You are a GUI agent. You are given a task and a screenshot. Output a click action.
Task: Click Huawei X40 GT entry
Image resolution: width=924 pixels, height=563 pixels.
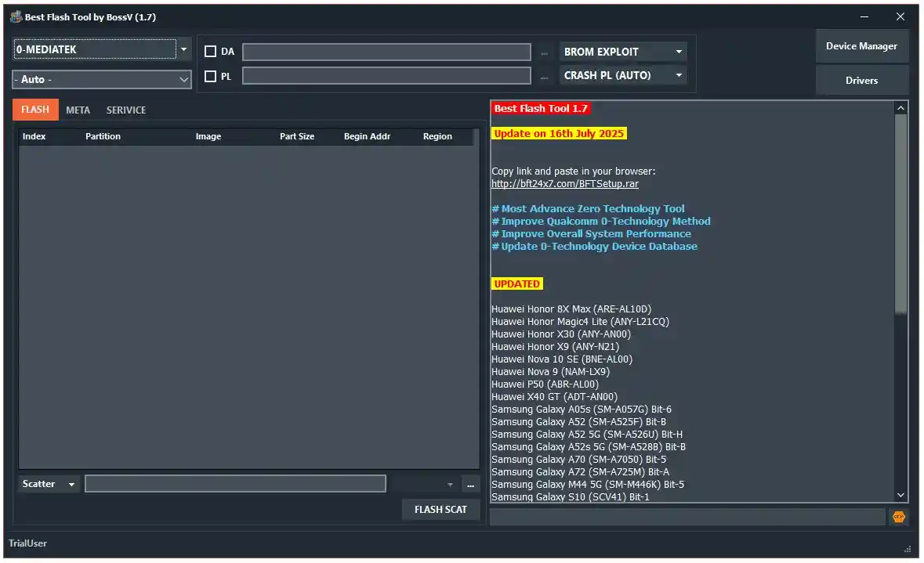pos(555,397)
